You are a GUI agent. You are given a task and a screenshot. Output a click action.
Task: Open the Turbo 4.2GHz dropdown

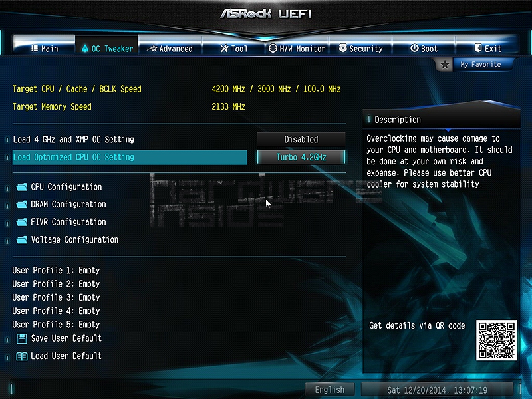click(301, 157)
